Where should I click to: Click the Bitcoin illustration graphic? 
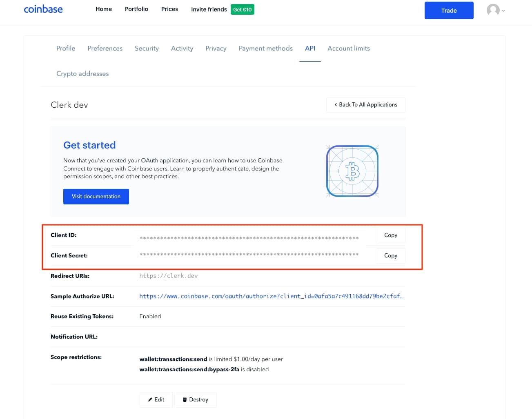(x=352, y=171)
